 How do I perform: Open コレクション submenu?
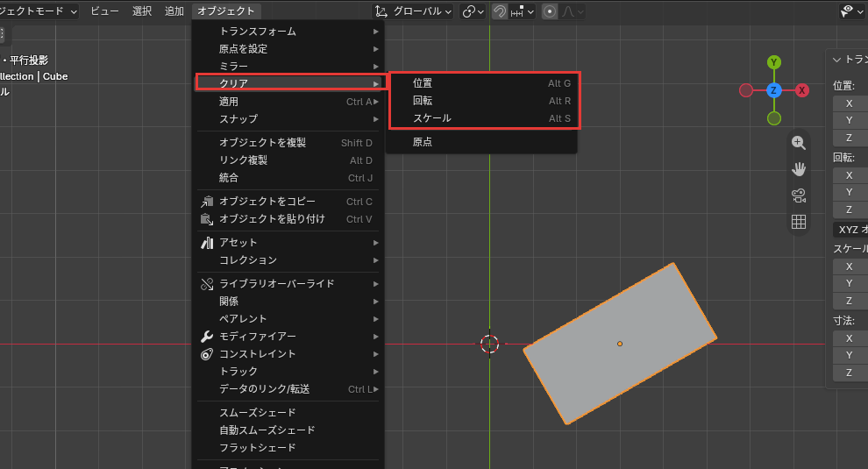tap(288, 260)
